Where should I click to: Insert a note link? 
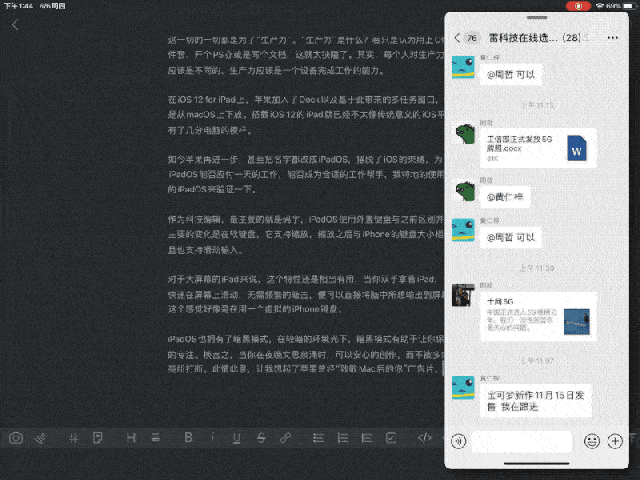coord(98,438)
